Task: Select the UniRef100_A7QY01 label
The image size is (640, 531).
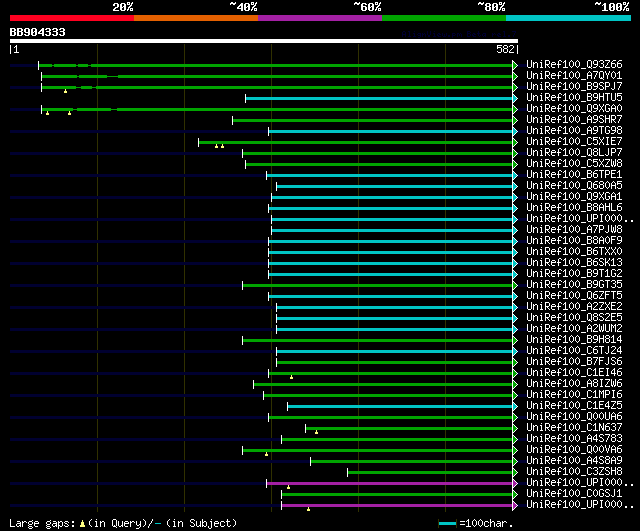Action: 574,76
